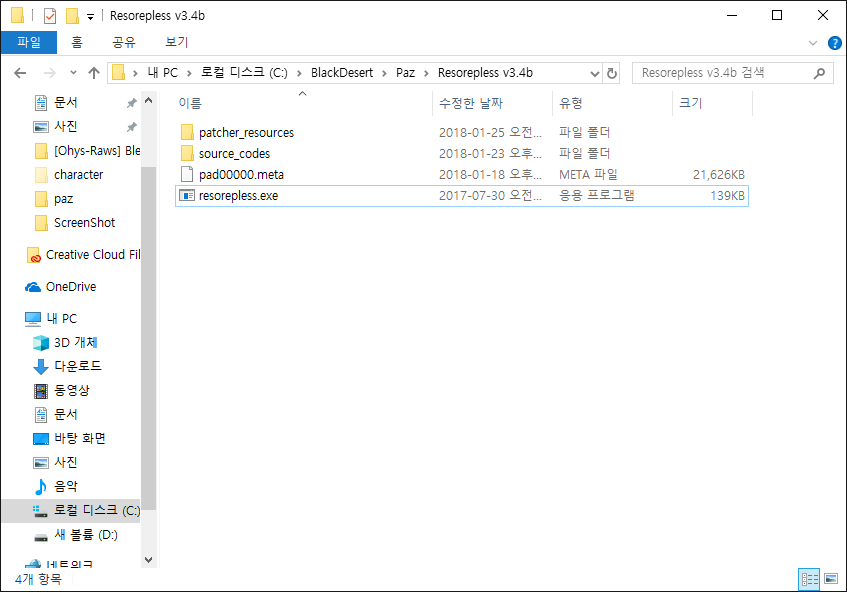This screenshot has width=847, height=592.
Task: Switch to large icons view in status bar
Action: pos(830,579)
